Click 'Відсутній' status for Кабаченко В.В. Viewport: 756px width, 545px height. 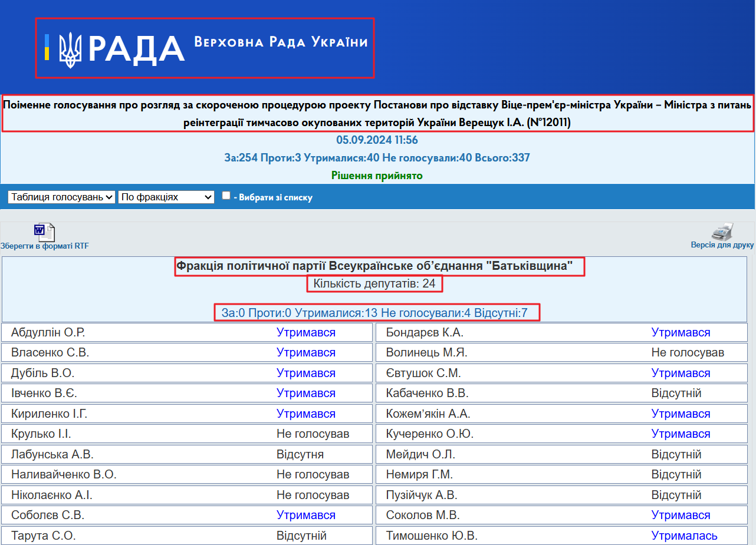pos(676,394)
